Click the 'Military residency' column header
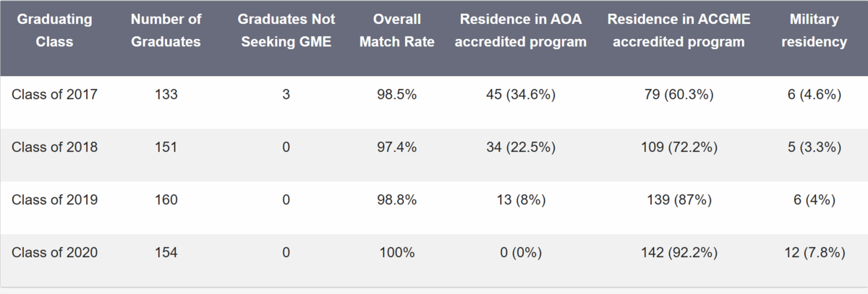The height and width of the screenshot is (294, 868). click(818, 30)
